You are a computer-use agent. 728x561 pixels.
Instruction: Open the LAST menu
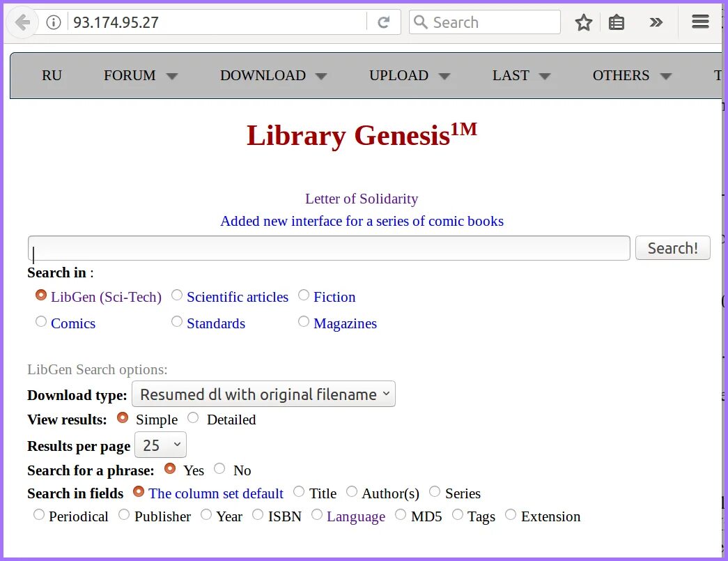[x=511, y=75]
